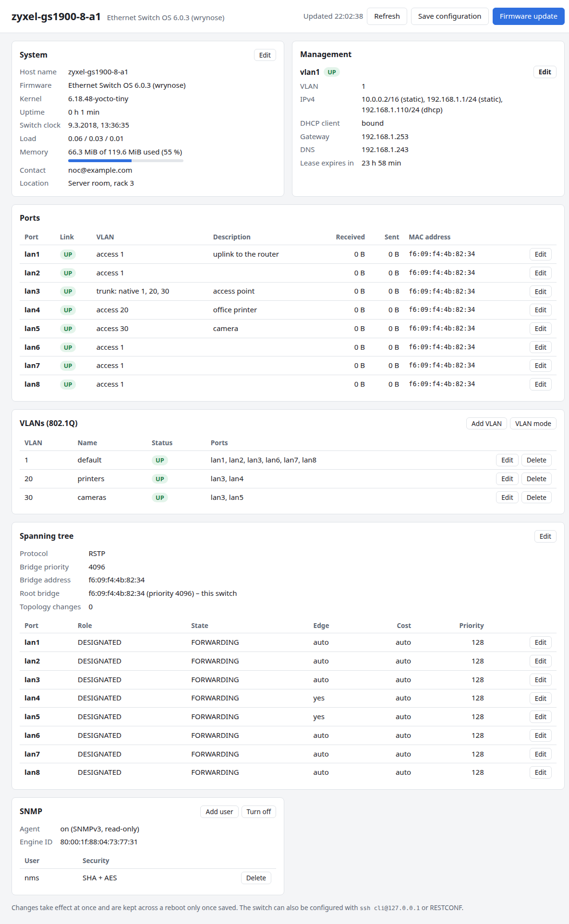Click 'office printer' description cell
The image size is (569, 924).
coord(235,310)
